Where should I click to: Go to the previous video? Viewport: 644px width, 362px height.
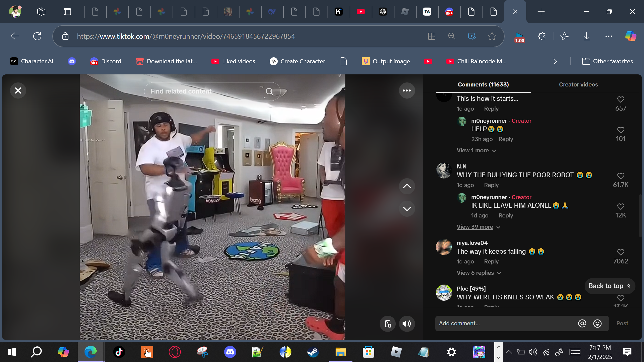(x=407, y=186)
